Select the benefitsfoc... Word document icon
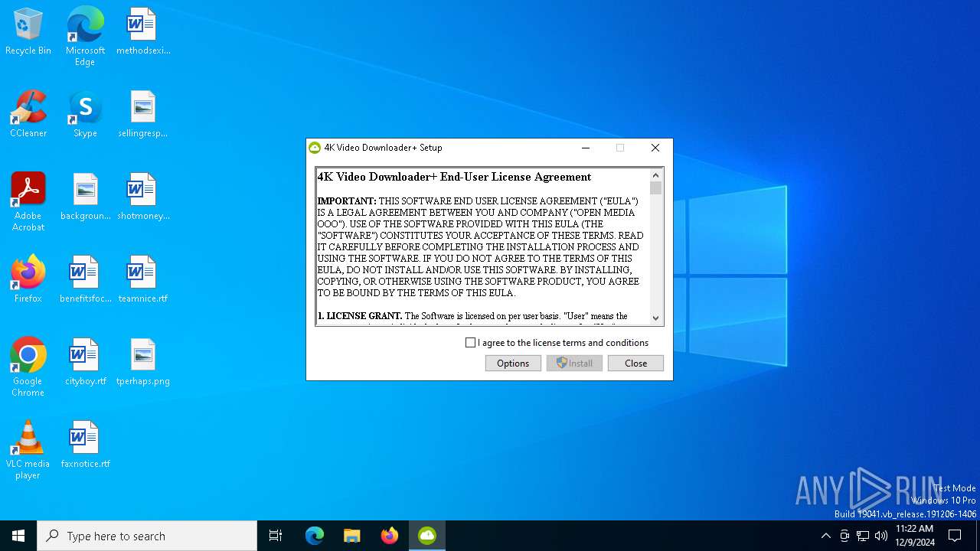The image size is (980, 551). click(x=85, y=279)
